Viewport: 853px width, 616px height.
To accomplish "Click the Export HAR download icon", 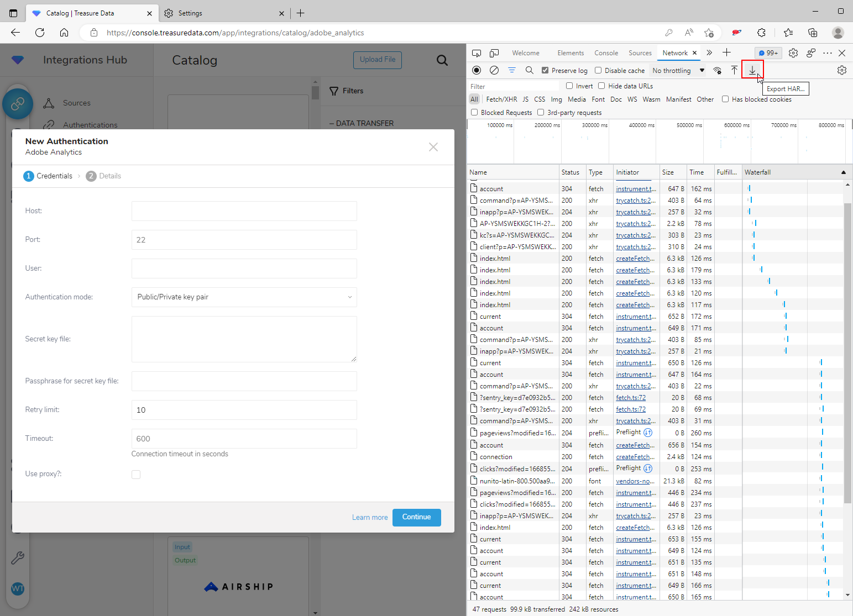I will coord(752,70).
